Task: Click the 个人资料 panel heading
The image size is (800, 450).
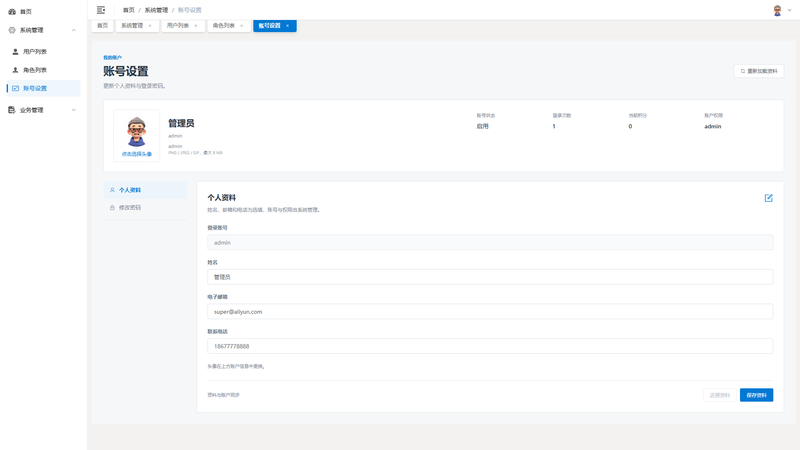Action: coord(221,197)
